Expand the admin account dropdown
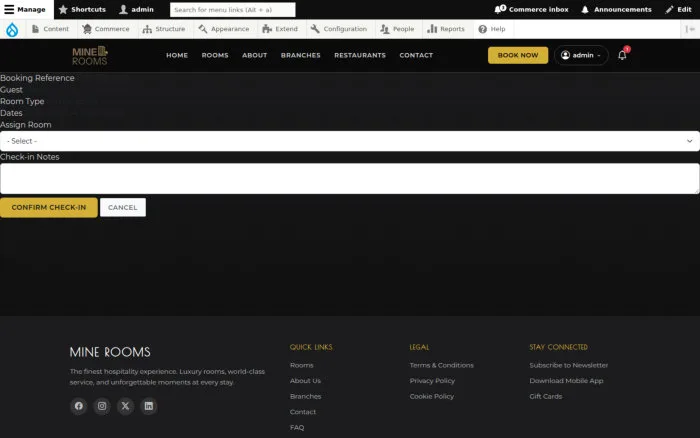 581,55
